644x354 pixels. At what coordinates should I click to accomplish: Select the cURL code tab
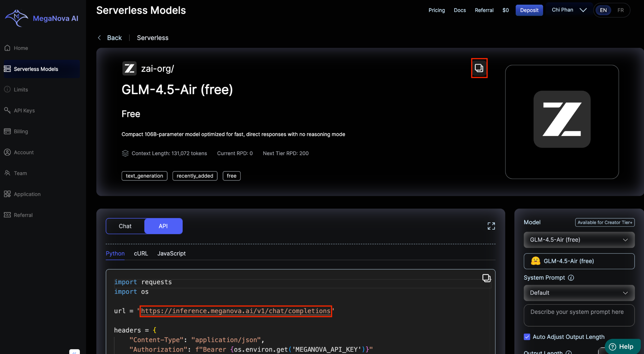(141, 254)
